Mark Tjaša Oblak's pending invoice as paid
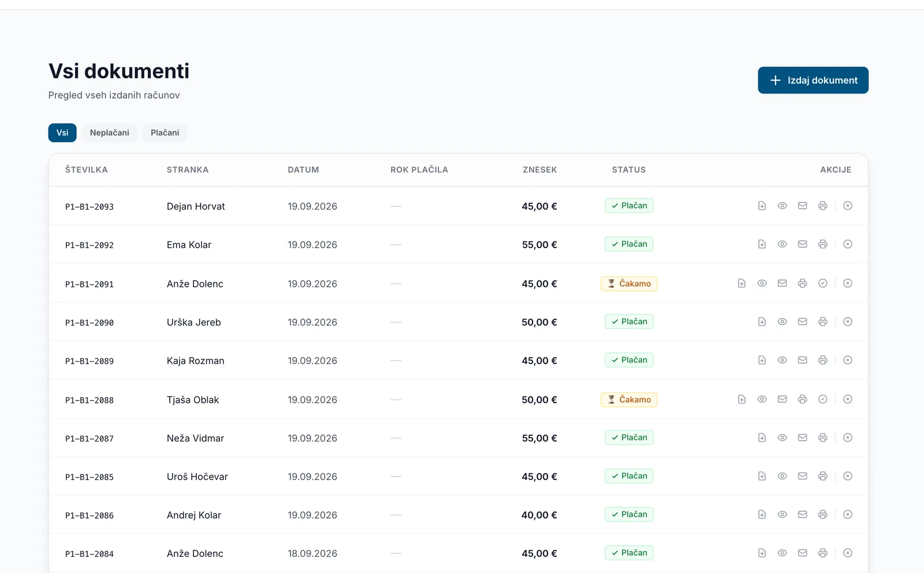This screenshot has height=573, width=924. pyautogui.click(x=822, y=399)
